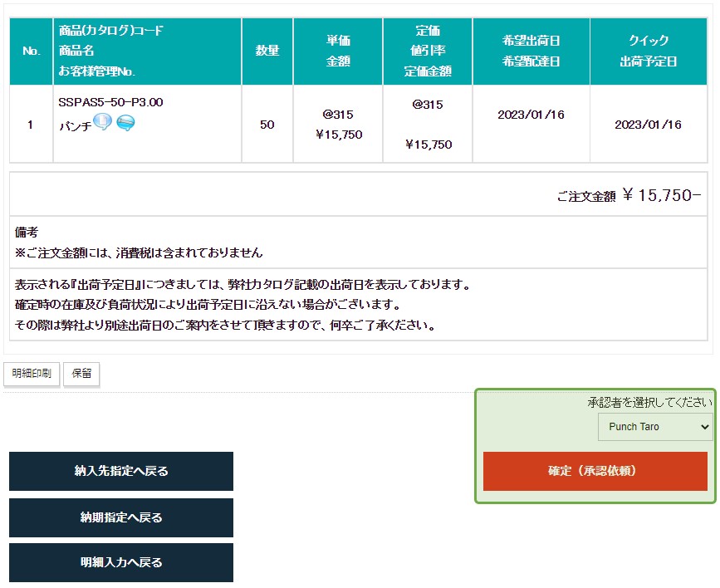Viewport: 720px width, 588px height.
Task: Click the No. column header
Action: 32,51
